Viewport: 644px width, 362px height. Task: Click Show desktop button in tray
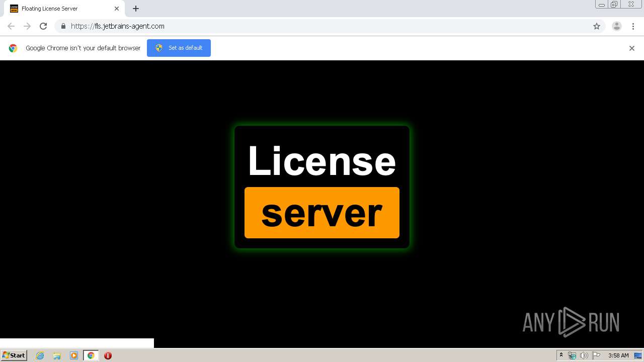click(638, 355)
